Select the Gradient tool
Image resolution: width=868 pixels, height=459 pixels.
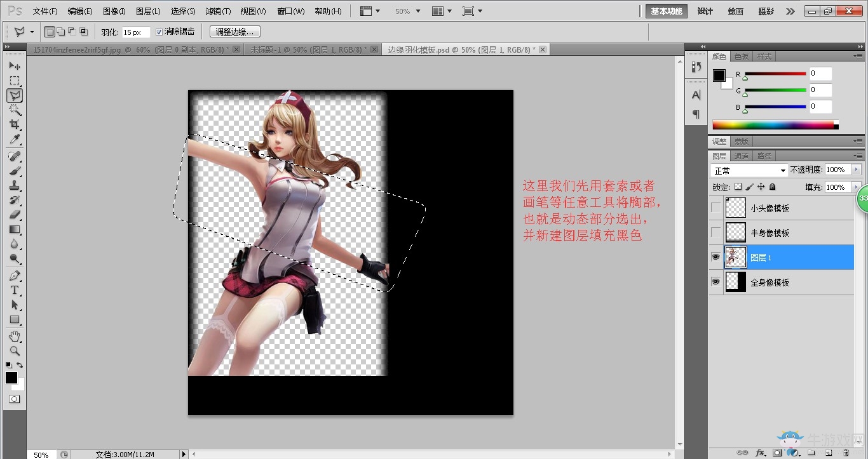[15, 229]
